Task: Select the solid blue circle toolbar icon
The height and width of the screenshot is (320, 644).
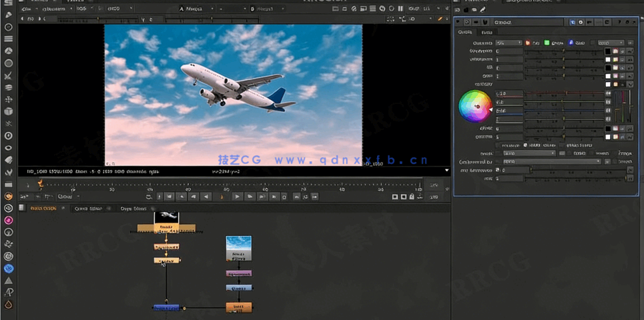Action: pos(8,269)
